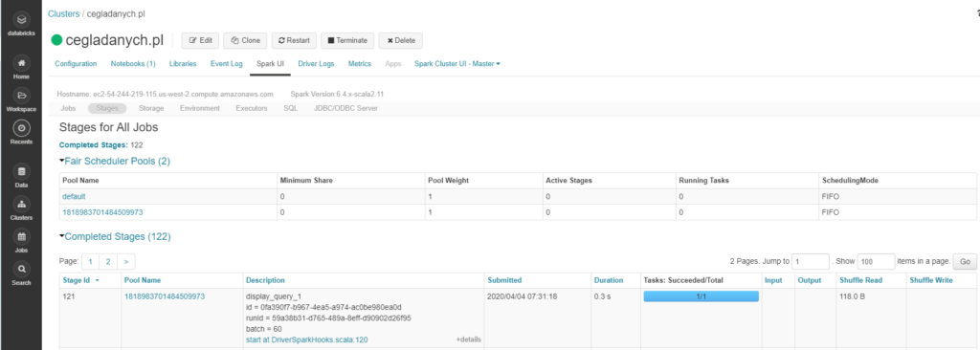
Task: Switch to the Libraries tab
Action: tap(183, 64)
